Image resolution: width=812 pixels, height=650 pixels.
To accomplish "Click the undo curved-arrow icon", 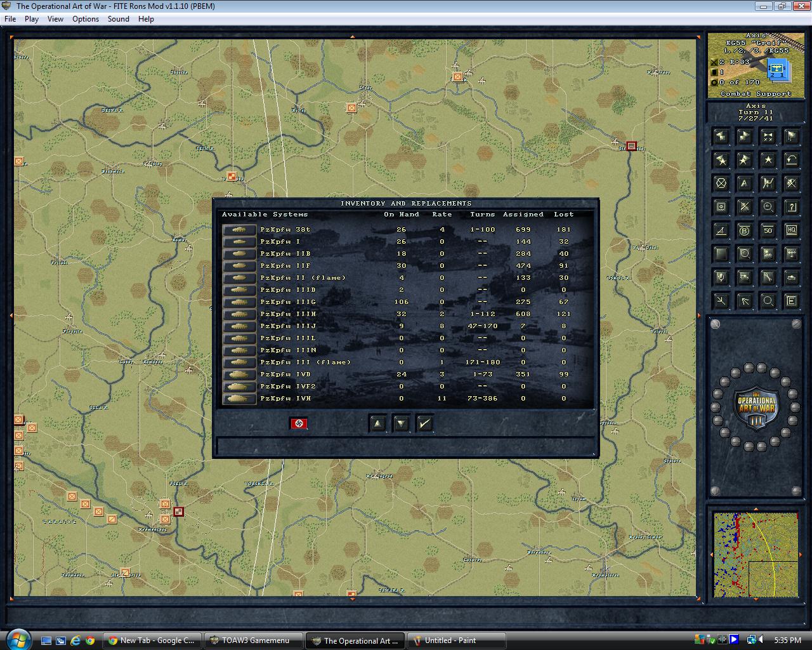I will tap(791, 159).
